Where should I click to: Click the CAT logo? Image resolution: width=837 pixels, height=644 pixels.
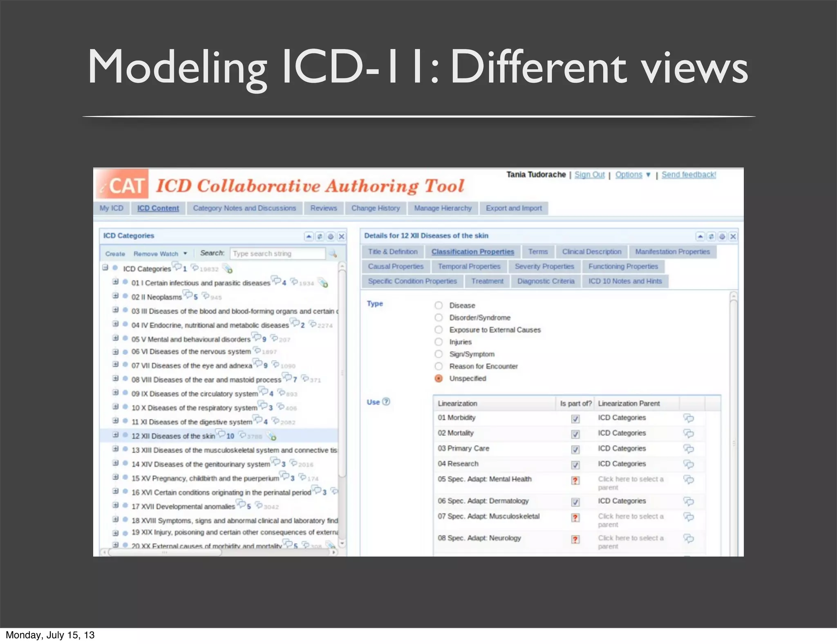(x=122, y=185)
